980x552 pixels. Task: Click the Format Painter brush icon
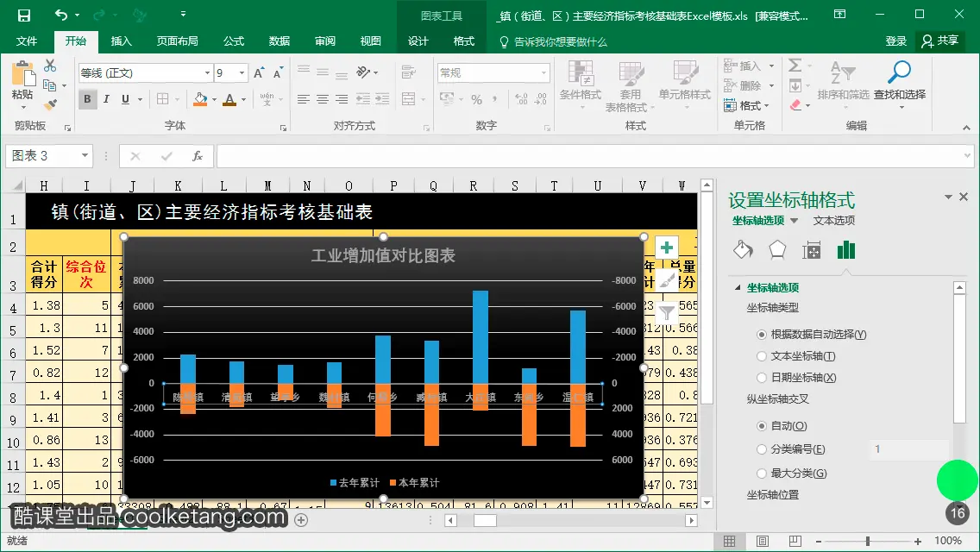coord(50,103)
